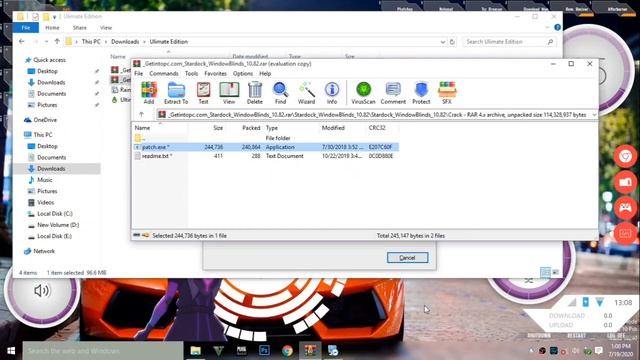Open the Options menu
The height and width of the screenshot is (360, 640).
243,73
